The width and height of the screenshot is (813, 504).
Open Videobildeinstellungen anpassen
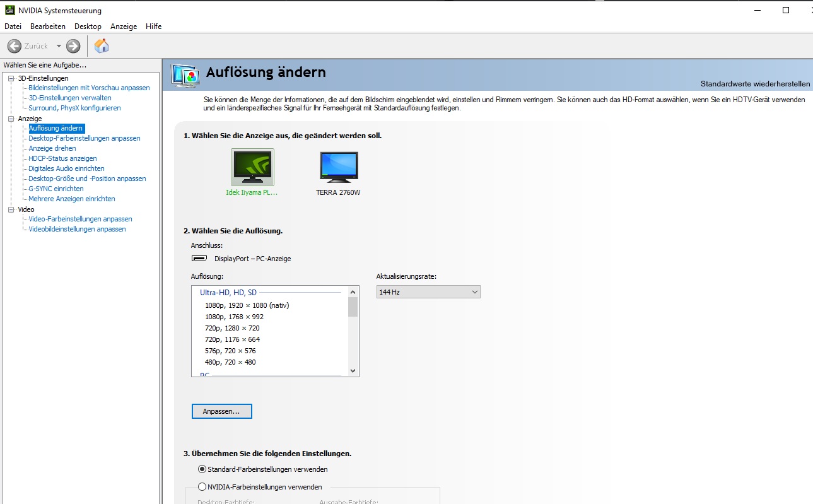coord(77,229)
